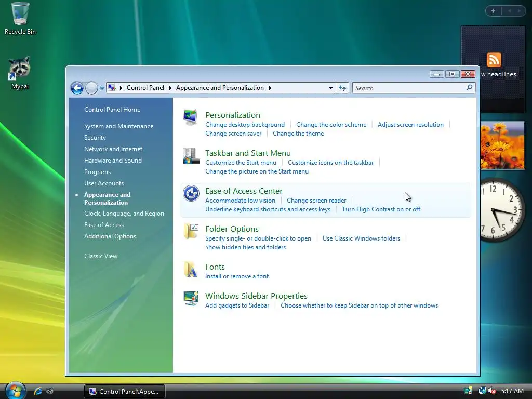532x399 pixels.
Task: Launch Mypal from Quick Launch bar
Action: coord(49,391)
